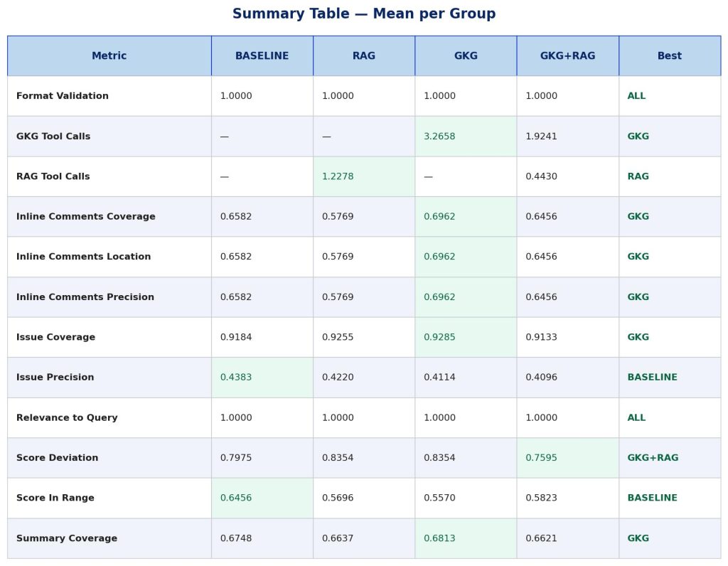Click highlighted 0.4383 Issue Precision value
Viewport: 728px width, 566px height.
click(236, 378)
